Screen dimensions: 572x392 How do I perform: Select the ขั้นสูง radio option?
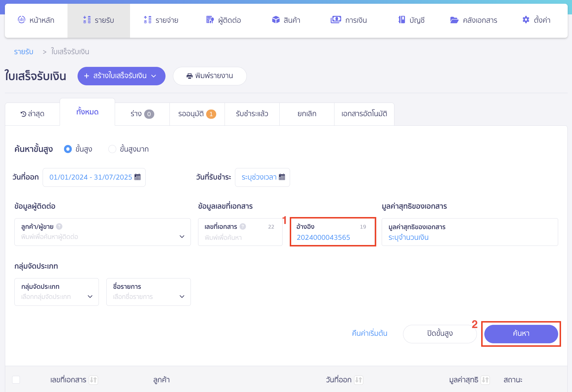click(x=68, y=149)
